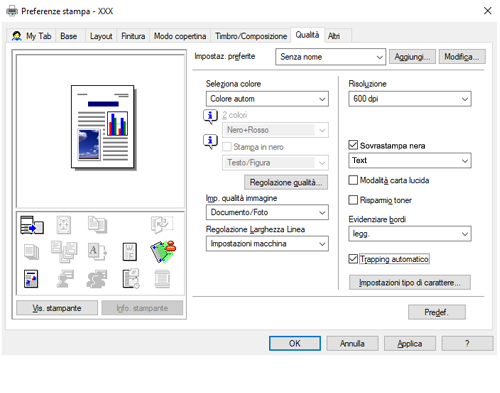This screenshot has height=393, width=500.
Task: Click the info bubble icon beside Stampa in nero
Action: tap(210, 142)
